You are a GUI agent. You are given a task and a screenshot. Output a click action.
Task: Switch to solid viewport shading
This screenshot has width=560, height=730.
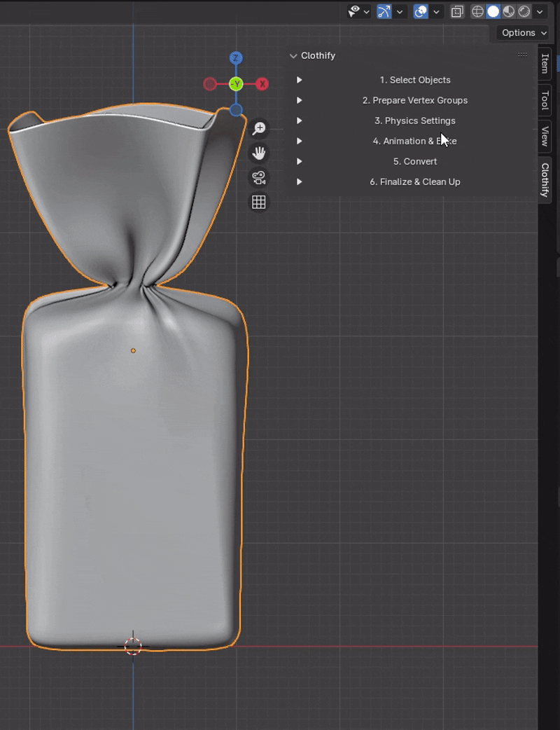click(493, 12)
